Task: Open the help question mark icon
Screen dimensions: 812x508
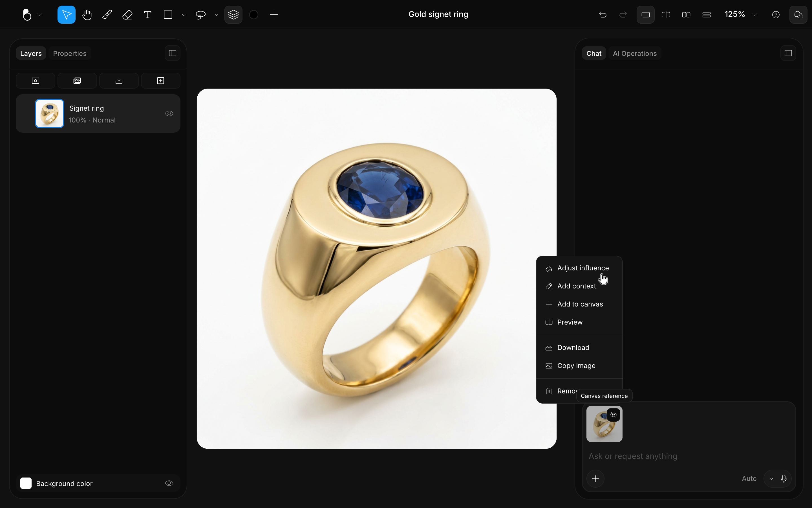Action: [x=776, y=15]
